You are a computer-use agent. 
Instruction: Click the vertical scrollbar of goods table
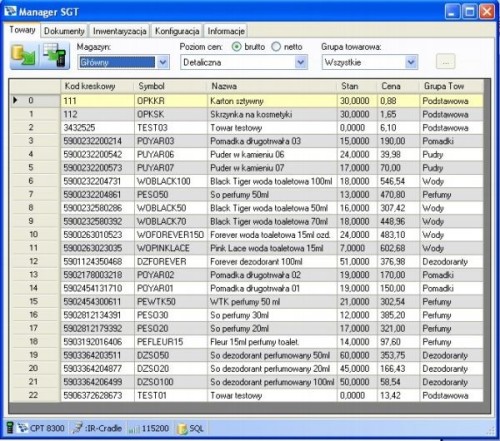pyautogui.click(x=487, y=240)
